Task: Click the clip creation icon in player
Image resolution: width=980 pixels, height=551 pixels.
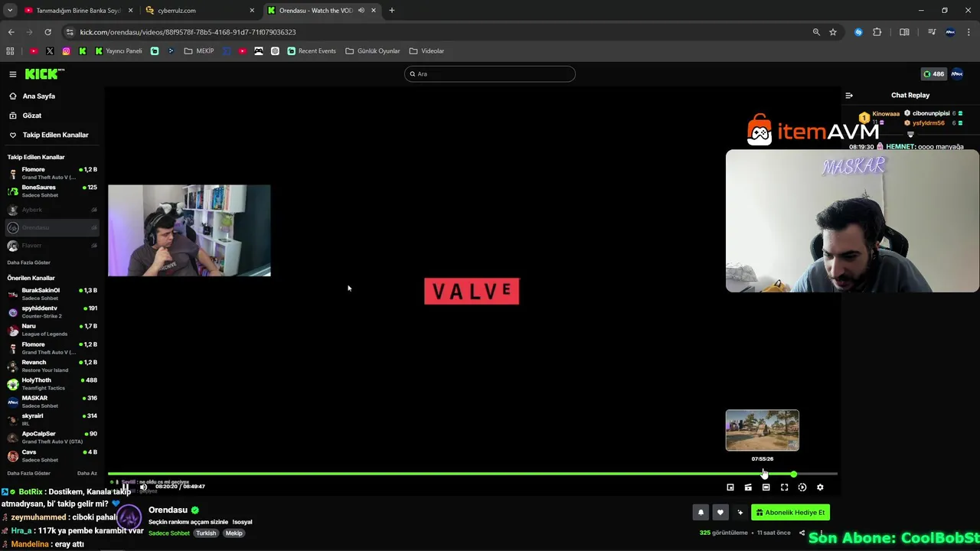Action: pos(748,487)
